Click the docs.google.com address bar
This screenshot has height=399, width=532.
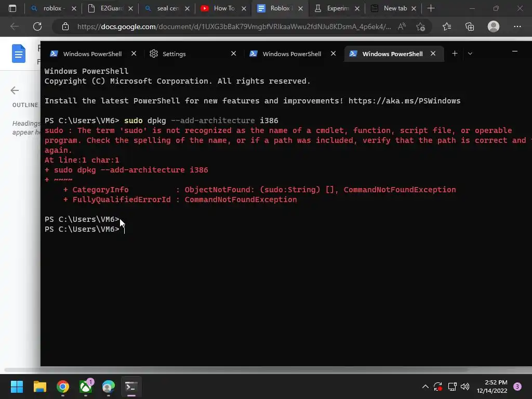tap(234, 26)
